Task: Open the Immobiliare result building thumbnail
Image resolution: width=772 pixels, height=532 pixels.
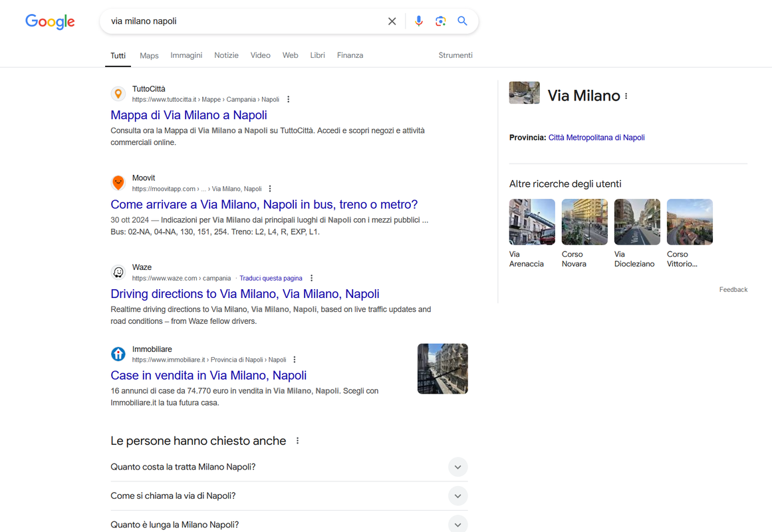Action: coord(443,368)
